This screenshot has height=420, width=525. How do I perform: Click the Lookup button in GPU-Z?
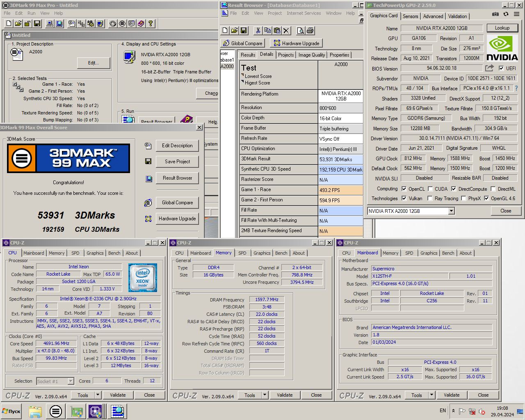coord(502,28)
